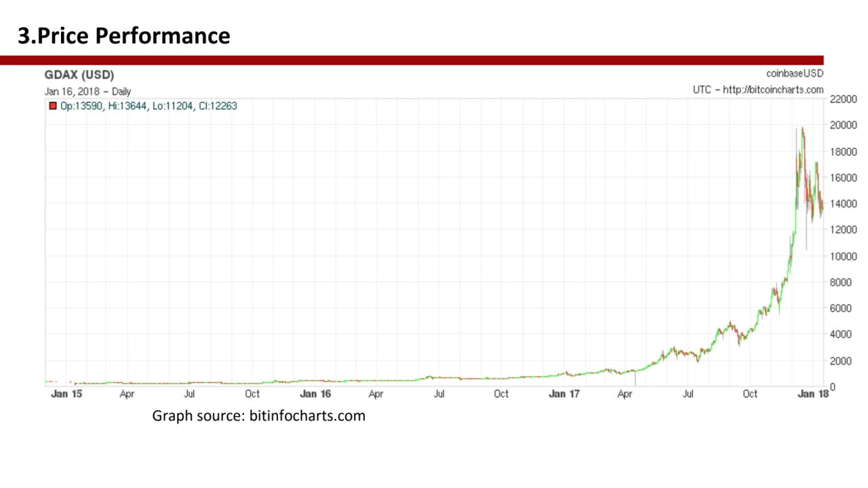Click the 14000 y-axis label
Viewport: 868px width, 488px height.
(844, 203)
